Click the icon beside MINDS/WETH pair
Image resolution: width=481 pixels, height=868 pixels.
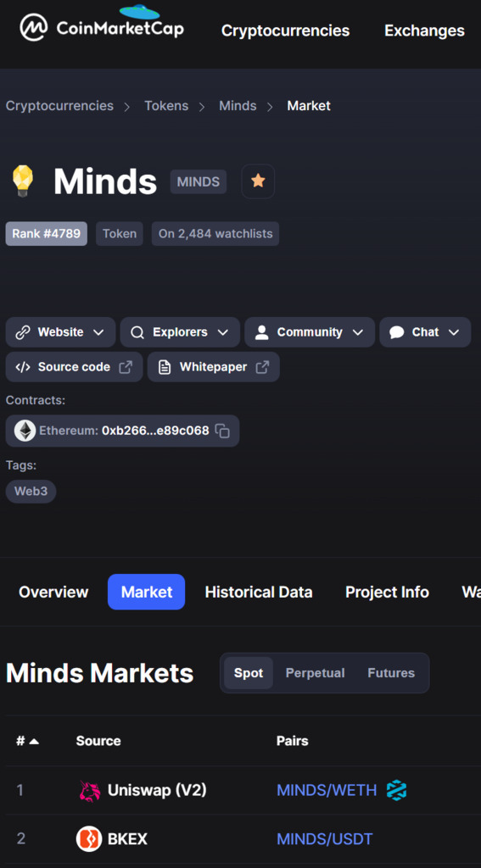pos(396,790)
